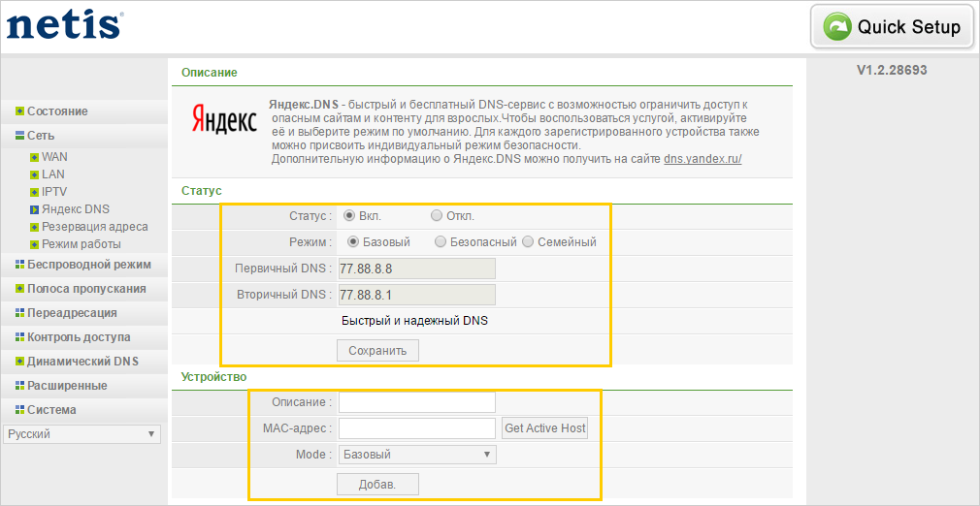Open the Русский language dropdown
This screenshot has width=980, height=506.
pos(82,434)
